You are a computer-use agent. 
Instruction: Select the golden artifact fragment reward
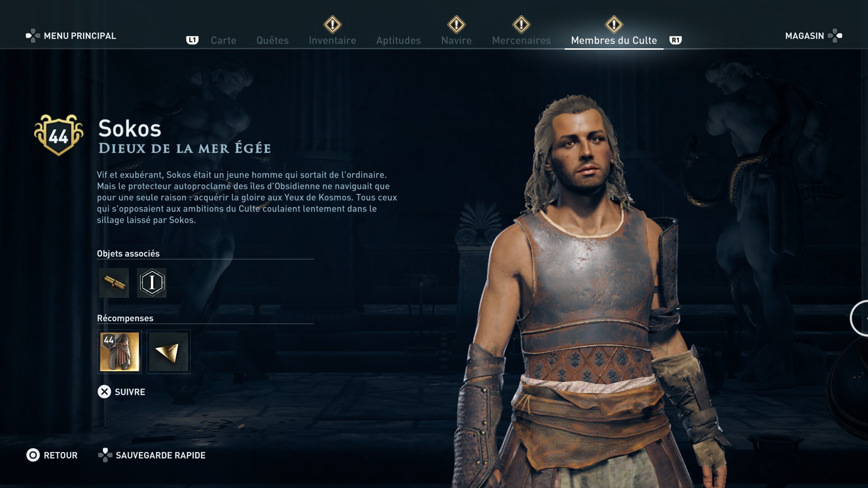pyautogui.click(x=169, y=352)
